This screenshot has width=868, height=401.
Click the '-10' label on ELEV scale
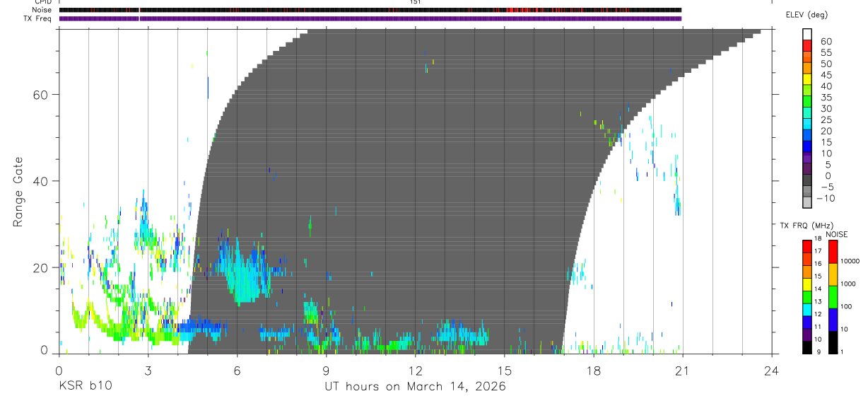click(824, 198)
